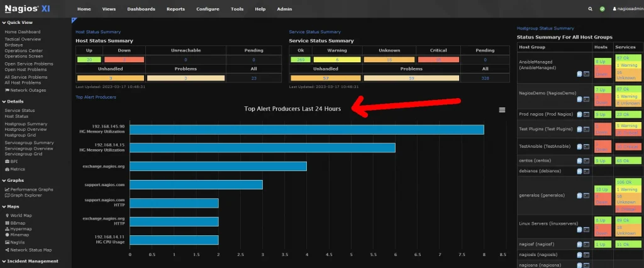The height and width of the screenshot is (268, 644).
Task: Open the search magnifier in the top bar
Action: click(x=590, y=9)
